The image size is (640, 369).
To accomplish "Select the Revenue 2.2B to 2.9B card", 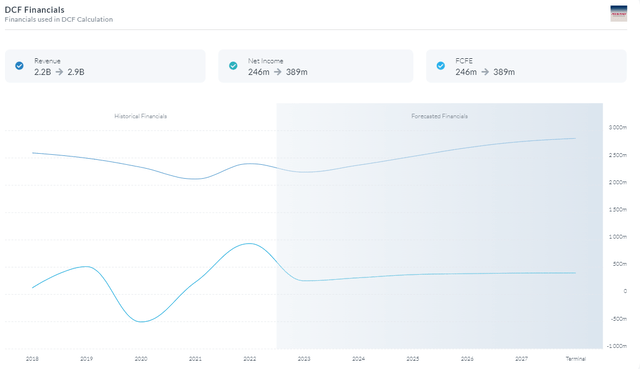I will tap(105, 66).
